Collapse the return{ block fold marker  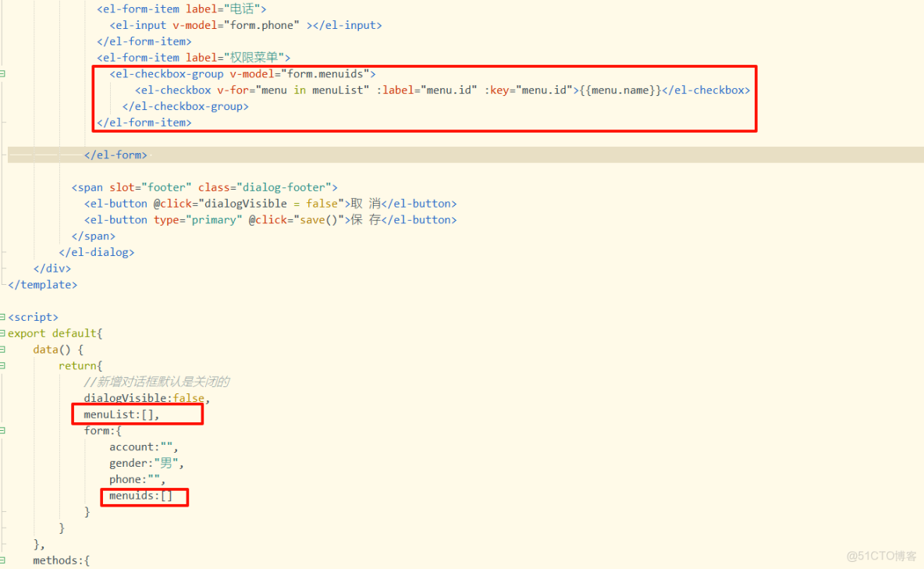[4, 365]
